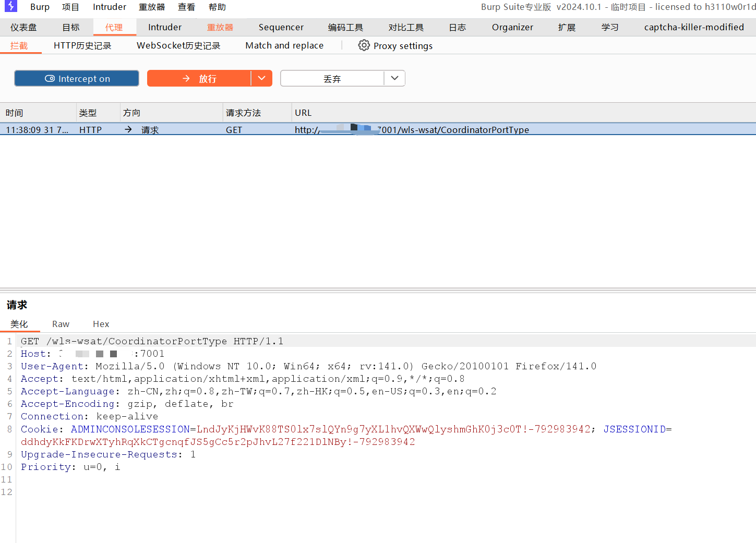This screenshot has height=543, width=756.
Task: Switch to 目标 tab
Action: [x=71, y=27]
